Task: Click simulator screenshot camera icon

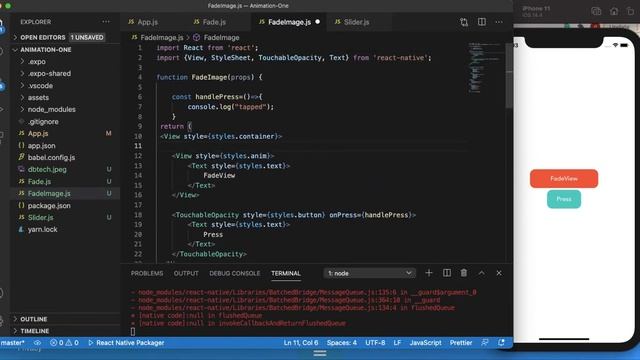Action: click(596, 11)
